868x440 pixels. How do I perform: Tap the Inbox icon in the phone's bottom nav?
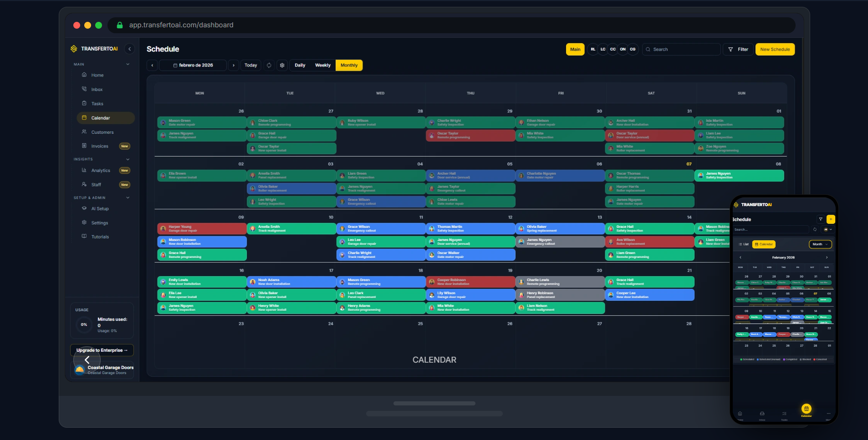point(762,415)
